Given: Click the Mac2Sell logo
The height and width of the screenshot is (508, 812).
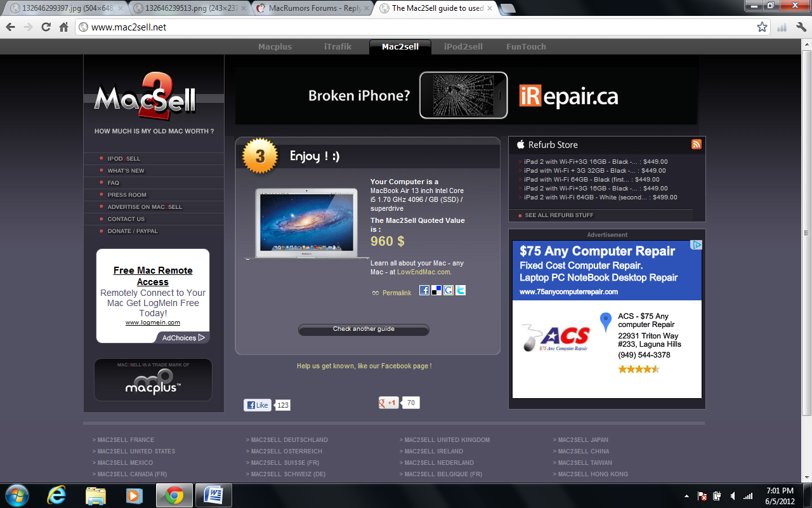Looking at the screenshot, I should point(145,97).
